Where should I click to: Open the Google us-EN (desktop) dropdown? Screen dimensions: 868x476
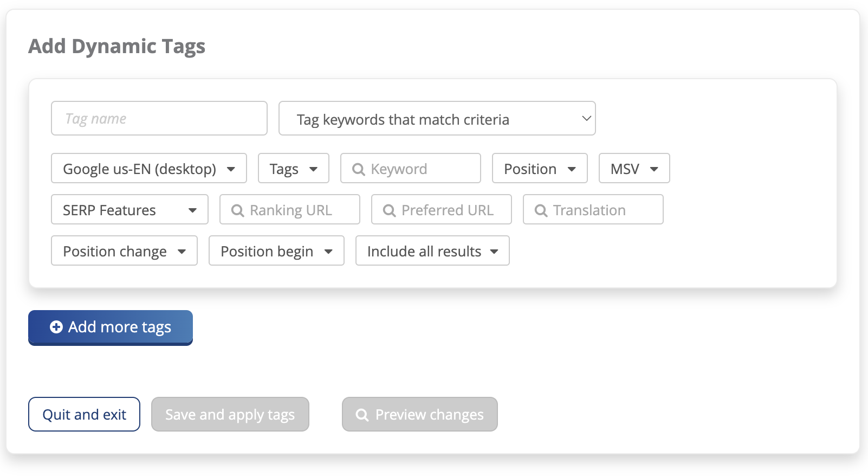(149, 169)
